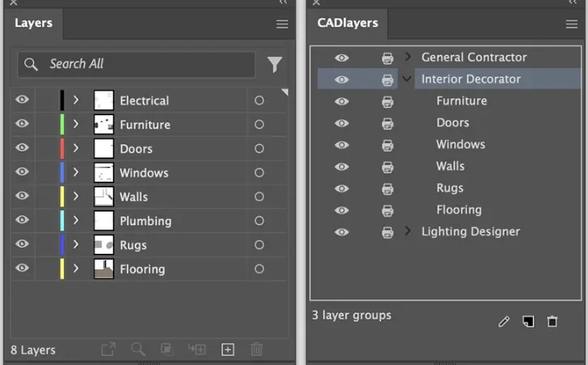The image size is (588, 365).
Task: Delete layer using Layers panel trash icon
Action: coord(256,350)
